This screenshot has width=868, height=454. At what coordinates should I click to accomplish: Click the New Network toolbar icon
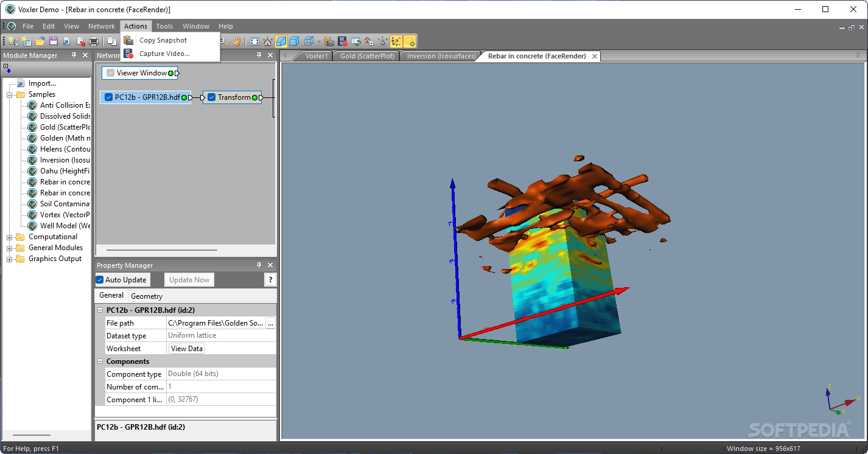13,41
